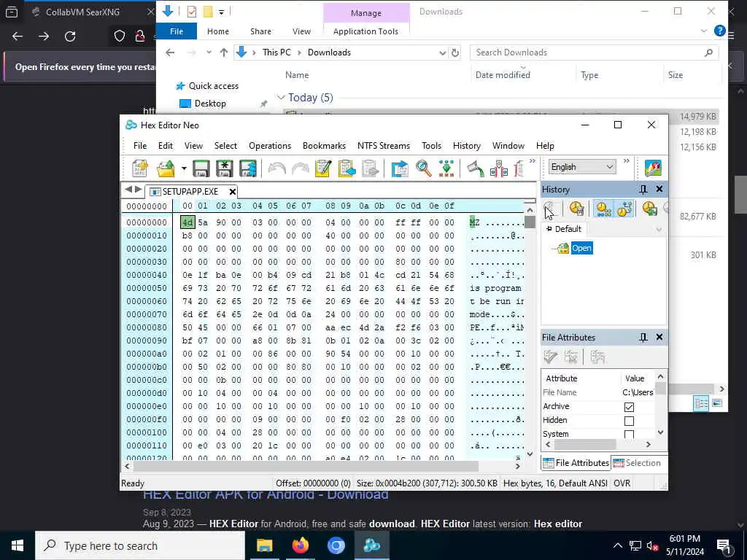Image resolution: width=747 pixels, height=560 pixels.
Task: Click the greyed clipboard icon in toolbar
Action: [370, 168]
